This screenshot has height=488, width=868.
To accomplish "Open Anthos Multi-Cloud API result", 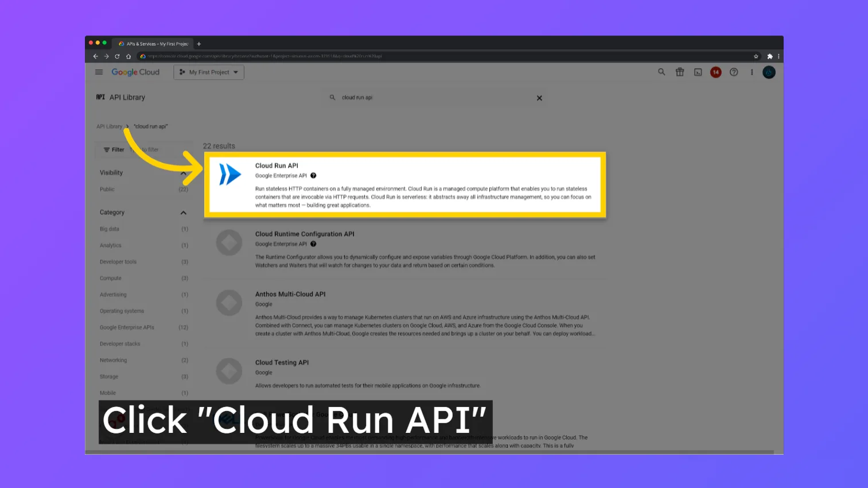I will [405, 314].
